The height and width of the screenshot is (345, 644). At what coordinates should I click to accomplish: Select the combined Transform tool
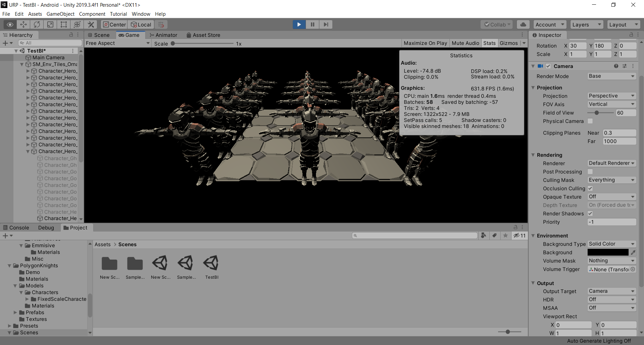point(77,24)
